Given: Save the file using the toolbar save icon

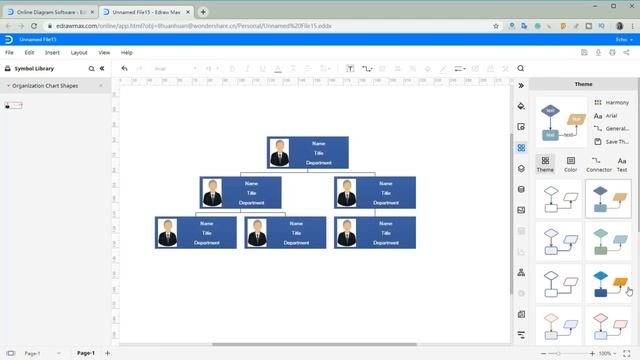Looking at the screenshot, I should pyautogui.click(x=584, y=53).
